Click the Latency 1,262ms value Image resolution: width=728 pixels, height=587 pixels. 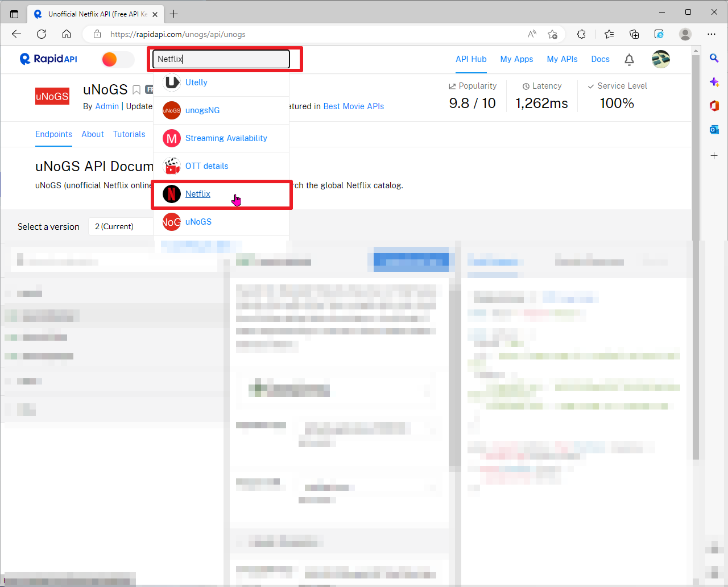pos(541,103)
